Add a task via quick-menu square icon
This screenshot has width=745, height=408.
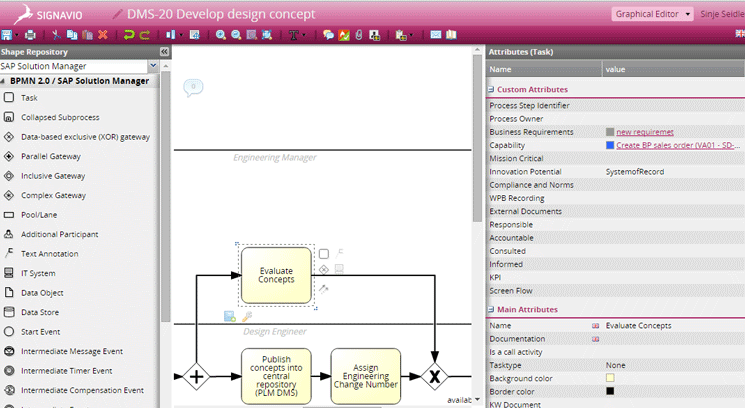point(324,254)
